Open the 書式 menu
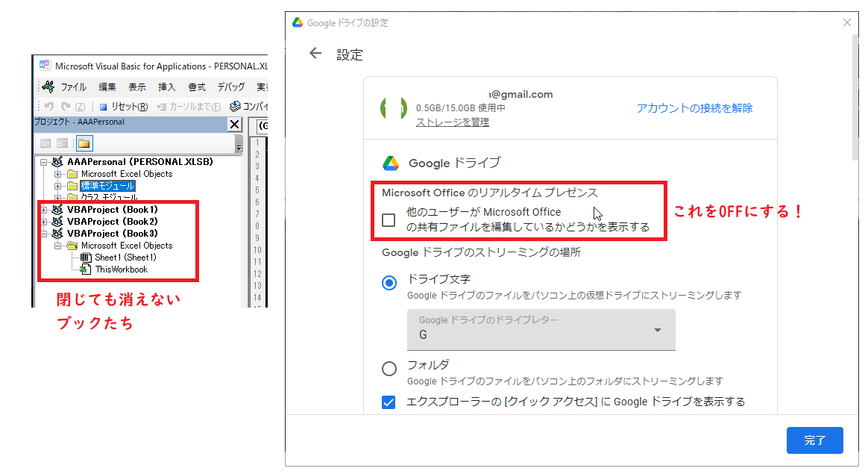 [x=197, y=87]
